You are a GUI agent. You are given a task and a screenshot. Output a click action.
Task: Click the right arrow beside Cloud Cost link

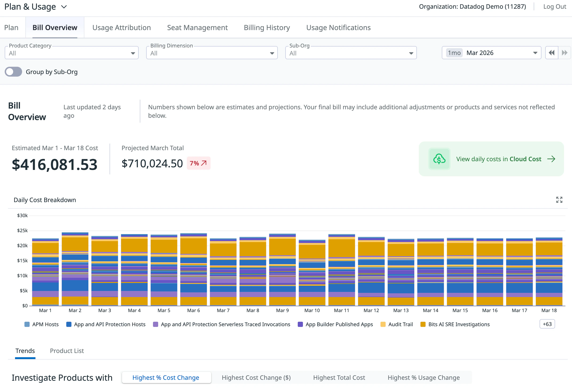click(551, 159)
